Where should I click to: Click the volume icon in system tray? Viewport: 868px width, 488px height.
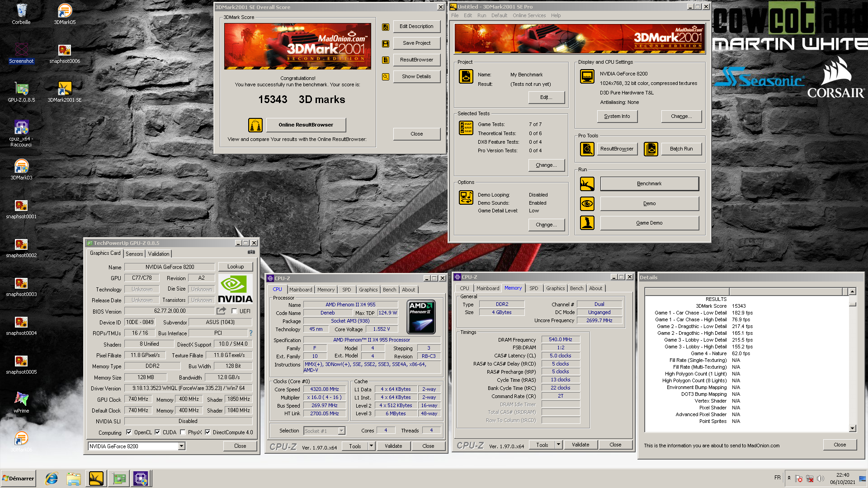(820, 479)
